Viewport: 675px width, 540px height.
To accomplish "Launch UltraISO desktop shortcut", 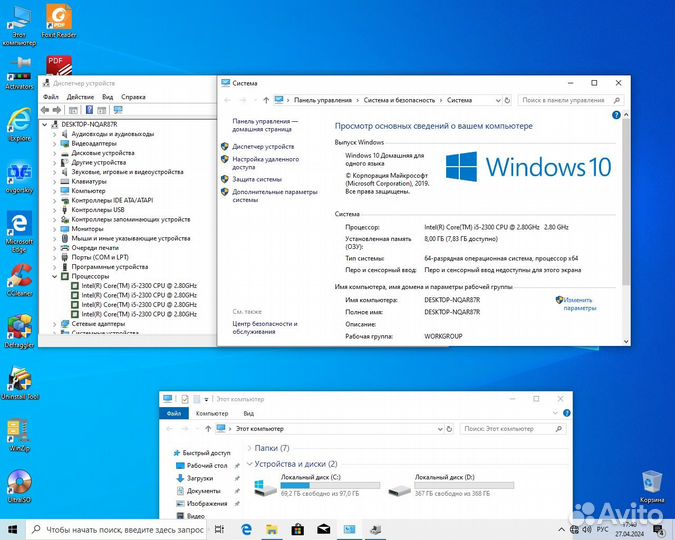I will 19,487.
